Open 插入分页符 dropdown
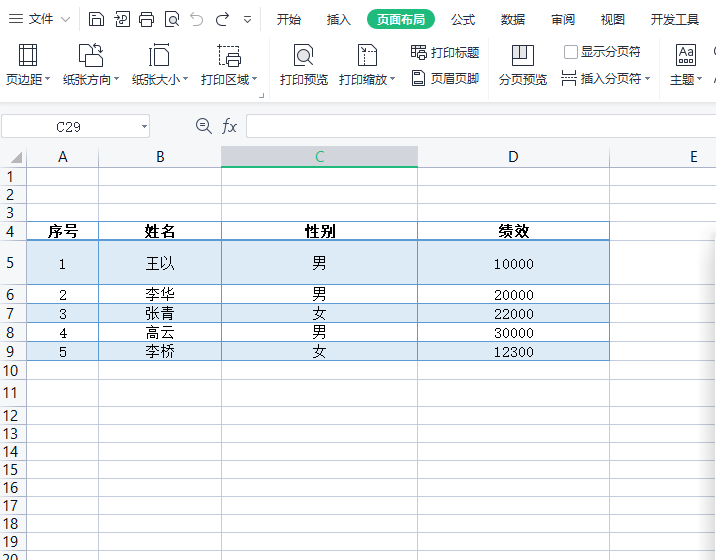 (605, 79)
